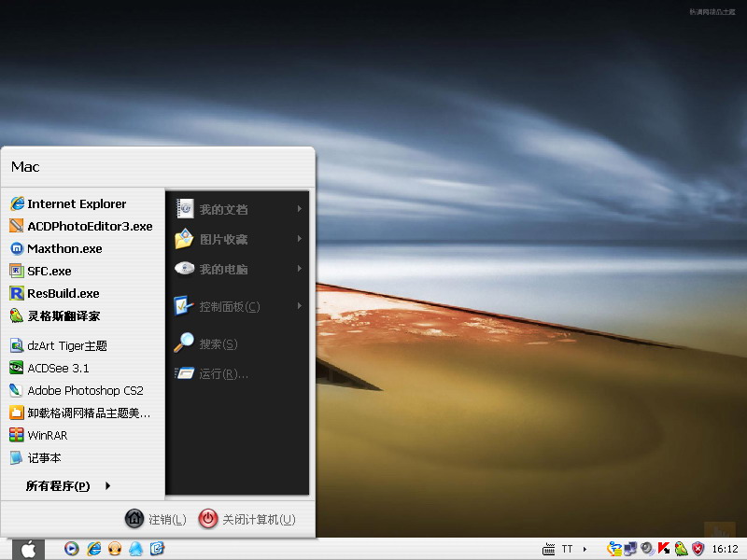This screenshot has width=747, height=560.
Task: Click the SFC.exe window icon
Action: (17, 271)
